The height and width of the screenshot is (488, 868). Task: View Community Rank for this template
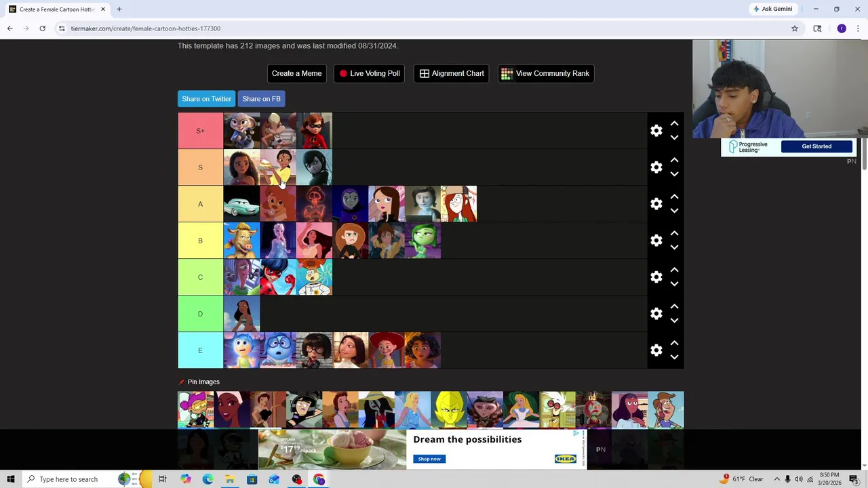click(x=546, y=73)
